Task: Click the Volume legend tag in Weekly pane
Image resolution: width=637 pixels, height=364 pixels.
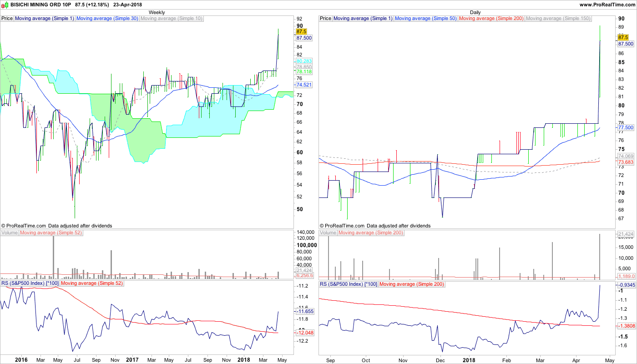Action: [10, 233]
